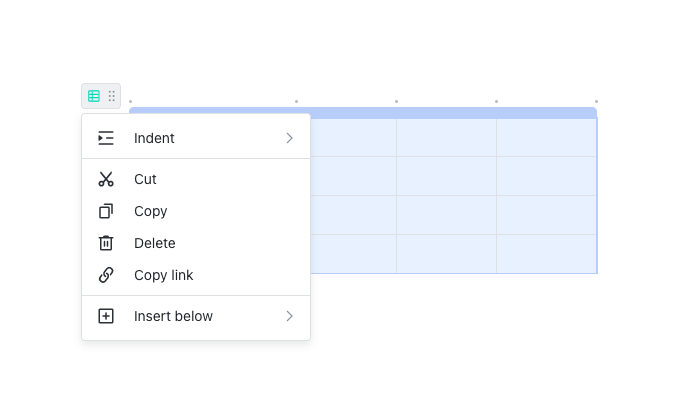
Task: Select the "Insert below" menu text
Action: pos(173,316)
